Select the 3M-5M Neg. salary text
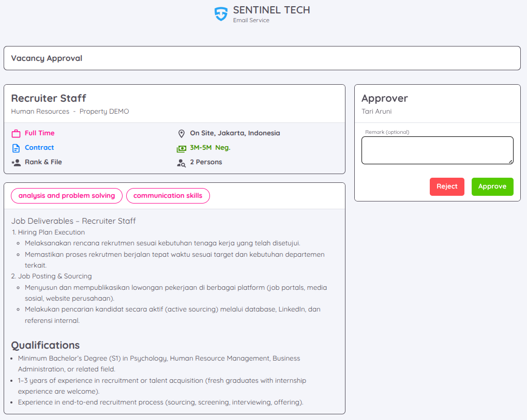This screenshot has width=527, height=420. [x=212, y=147]
